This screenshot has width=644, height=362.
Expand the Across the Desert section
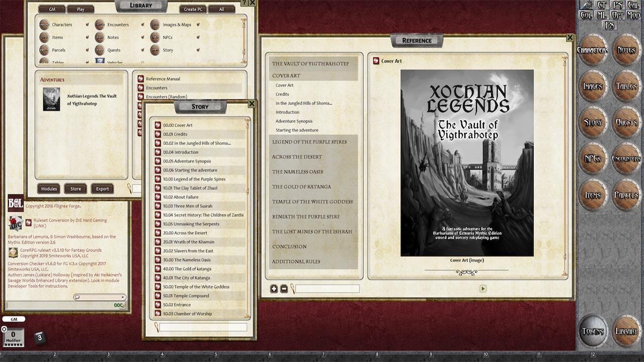pyautogui.click(x=297, y=156)
